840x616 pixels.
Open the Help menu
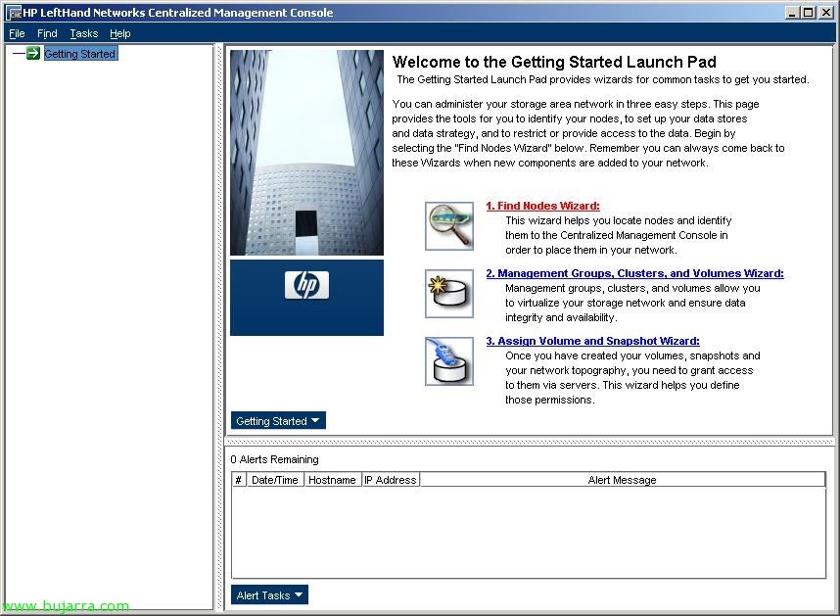(x=119, y=33)
